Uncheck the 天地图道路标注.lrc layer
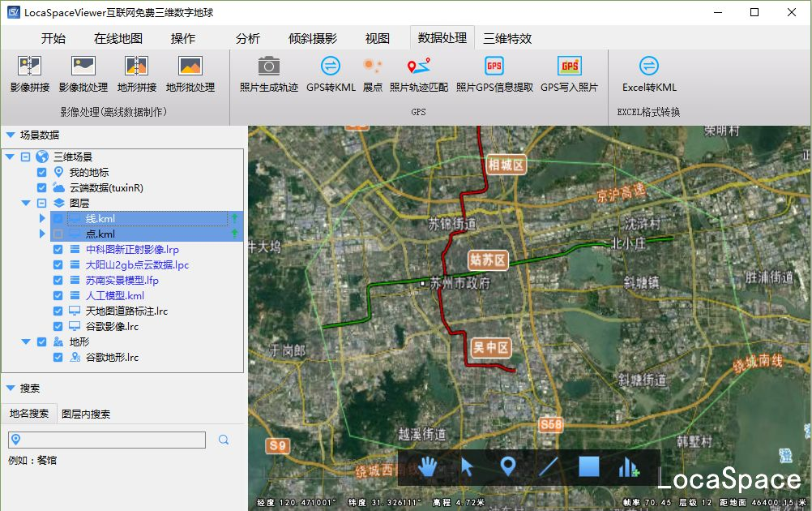The height and width of the screenshot is (511, 812). pyautogui.click(x=58, y=311)
